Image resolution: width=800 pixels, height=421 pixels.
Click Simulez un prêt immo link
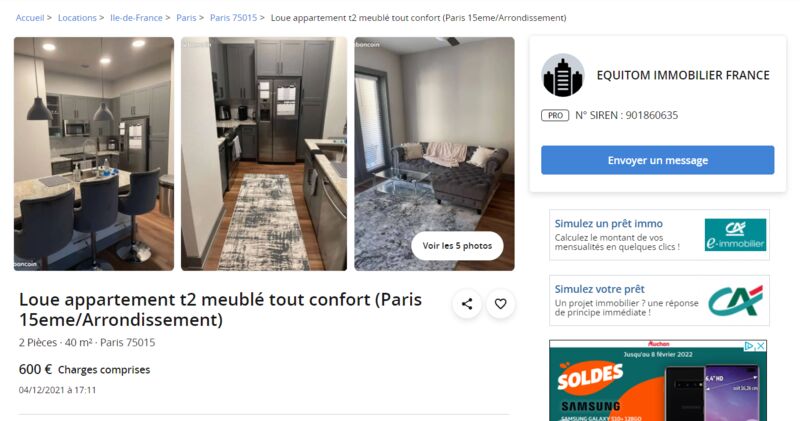click(609, 224)
